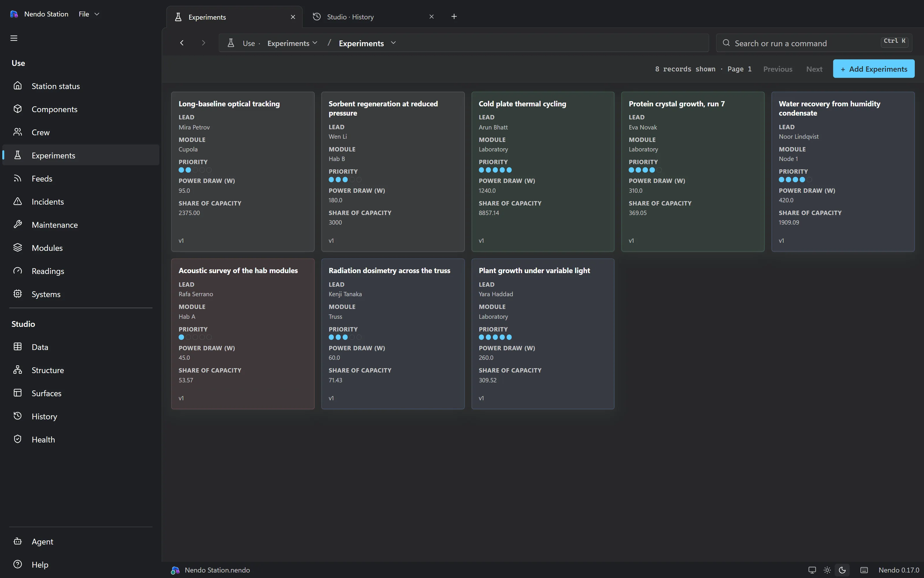Open the Help page
This screenshot has height=578, width=924.
click(x=81, y=565)
